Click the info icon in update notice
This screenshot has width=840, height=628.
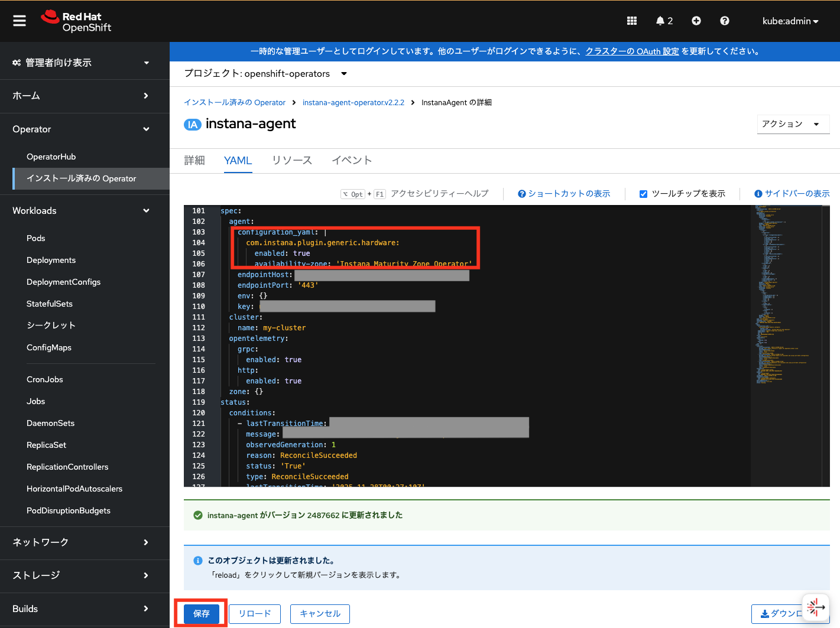click(x=198, y=561)
